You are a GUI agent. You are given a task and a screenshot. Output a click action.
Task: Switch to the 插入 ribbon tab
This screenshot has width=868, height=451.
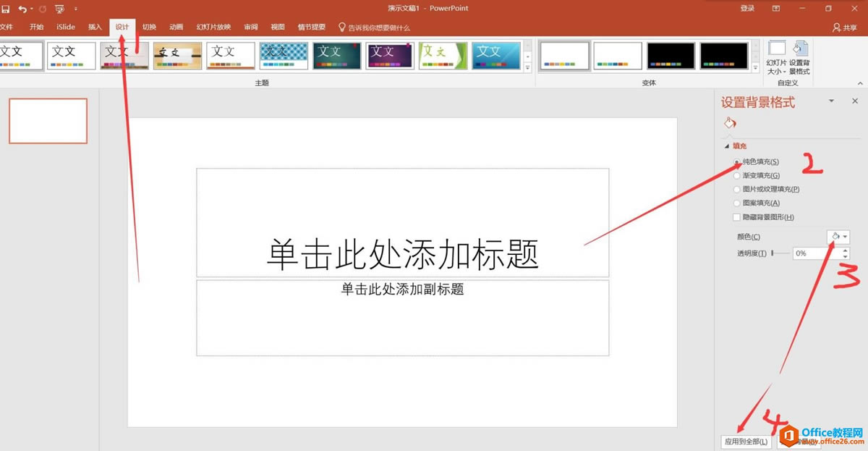tap(95, 26)
